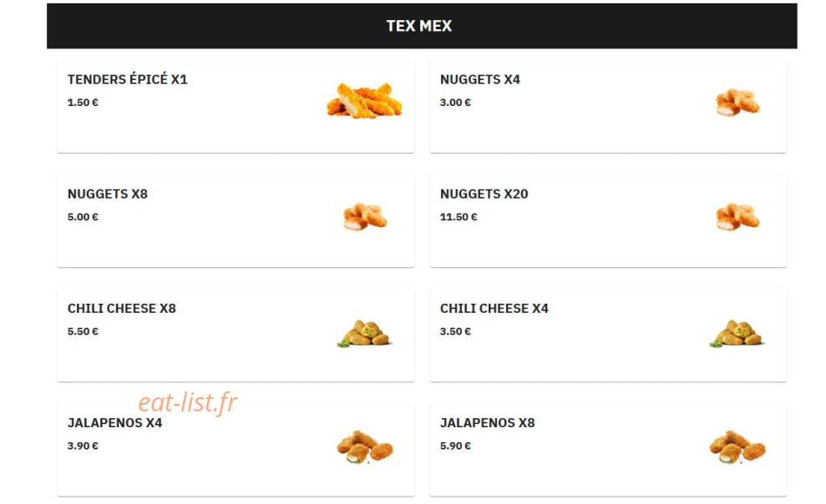Choose the JALAPENOS X8 item title
826x504 pixels.
487,423
